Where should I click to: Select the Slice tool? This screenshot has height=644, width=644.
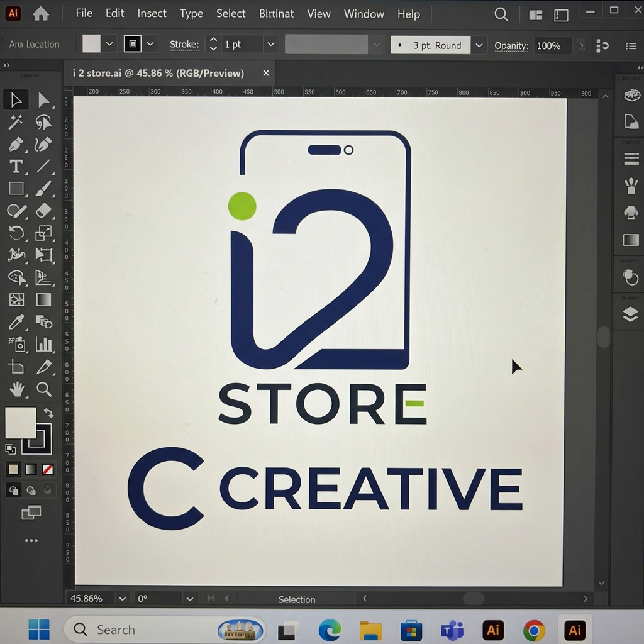click(45, 367)
